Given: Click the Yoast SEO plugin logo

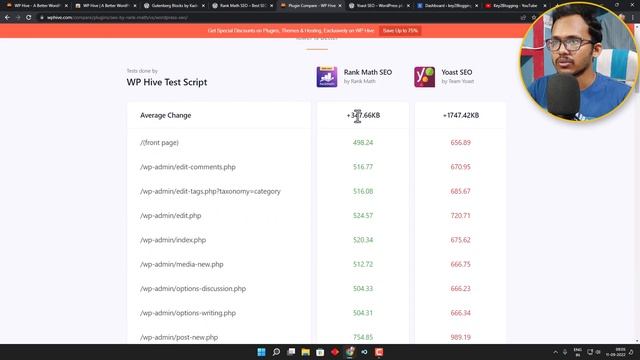Looking at the screenshot, I should coord(424,77).
